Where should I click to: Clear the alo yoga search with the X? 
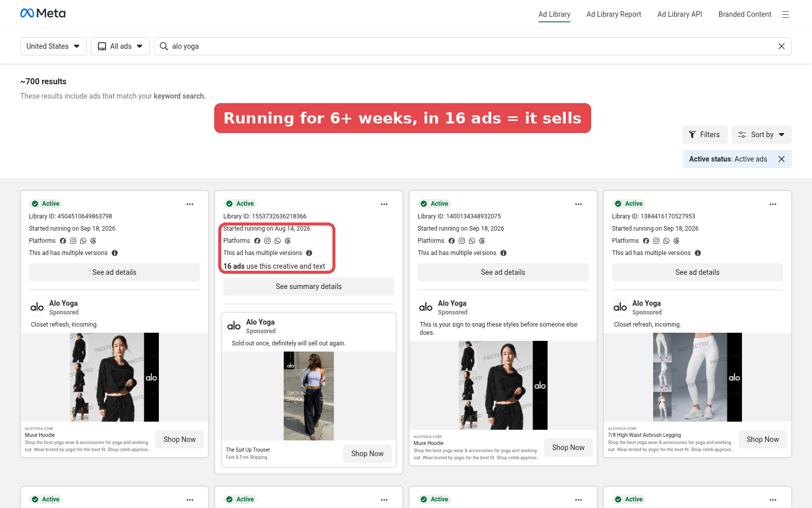(782, 46)
